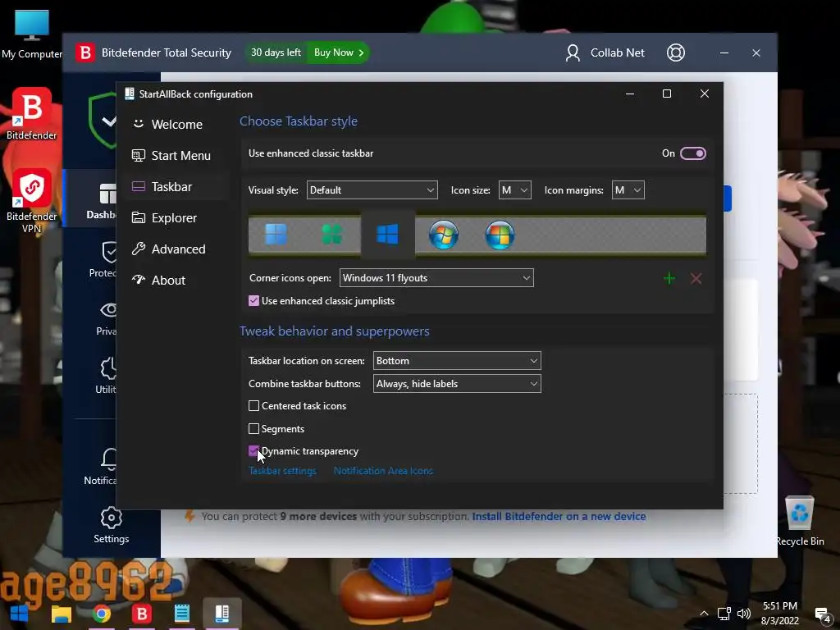This screenshot has height=630, width=840.
Task: Open Collab Net account in Bitdefender
Action: click(605, 52)
